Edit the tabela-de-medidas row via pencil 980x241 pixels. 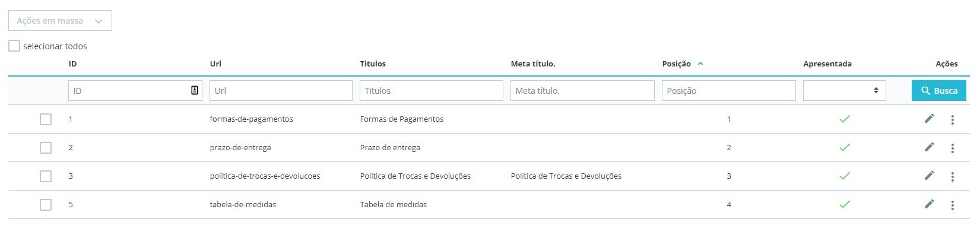(x=930, y=204)
